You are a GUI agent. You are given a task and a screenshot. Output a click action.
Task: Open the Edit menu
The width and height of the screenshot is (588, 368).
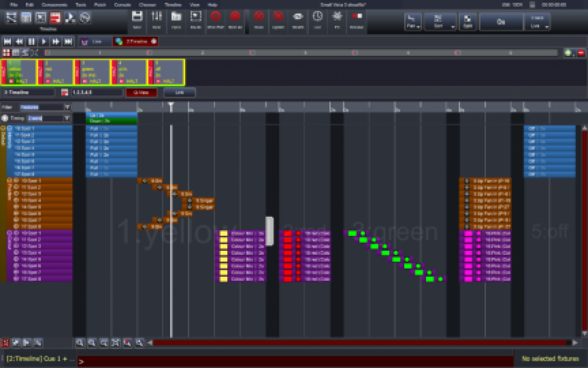(x=30, y=5)
